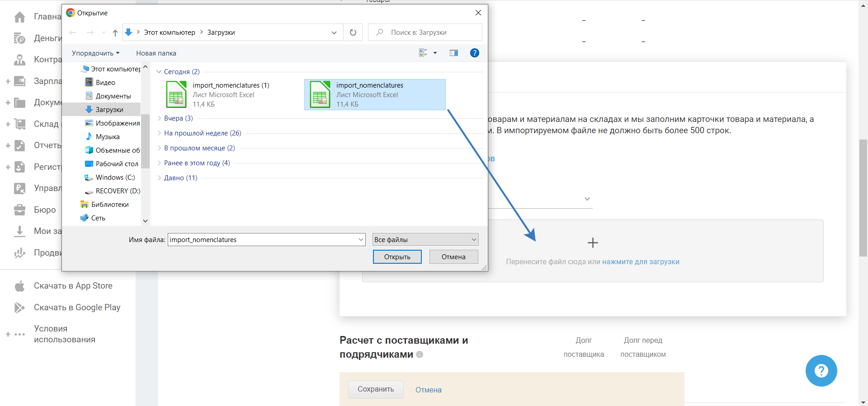Viewport: 868px width, 406px height.
Task: Open the Упорядочить menu
Action: 95,53
